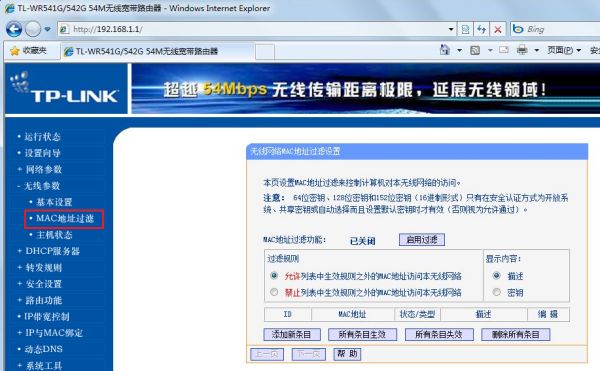This screenshot has width=600, height=371.
Task: Open the feeds icon dropdown arrow
Action: pyautogui.click(x=490, y=50)
